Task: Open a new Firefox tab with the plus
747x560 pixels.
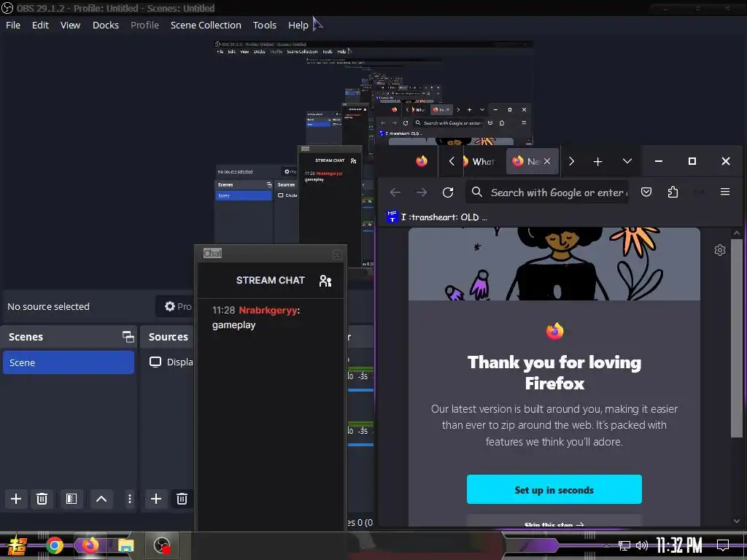Action: coord(597,161)
